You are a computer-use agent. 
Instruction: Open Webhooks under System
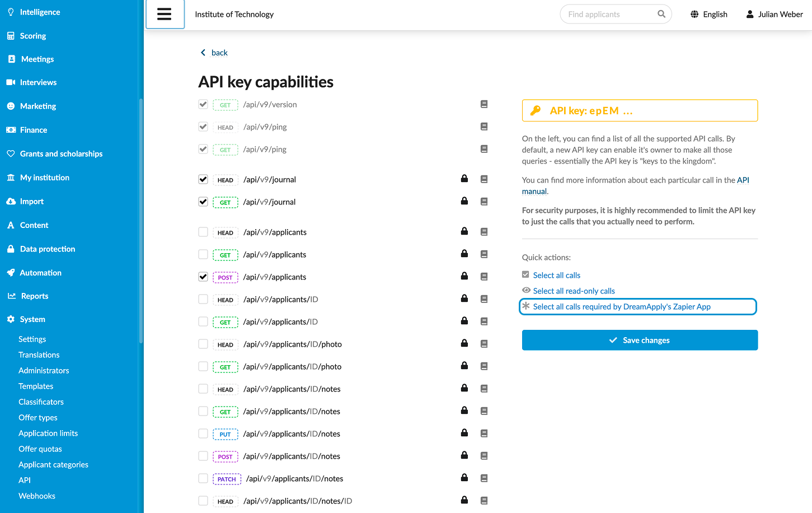click(37, 496)
